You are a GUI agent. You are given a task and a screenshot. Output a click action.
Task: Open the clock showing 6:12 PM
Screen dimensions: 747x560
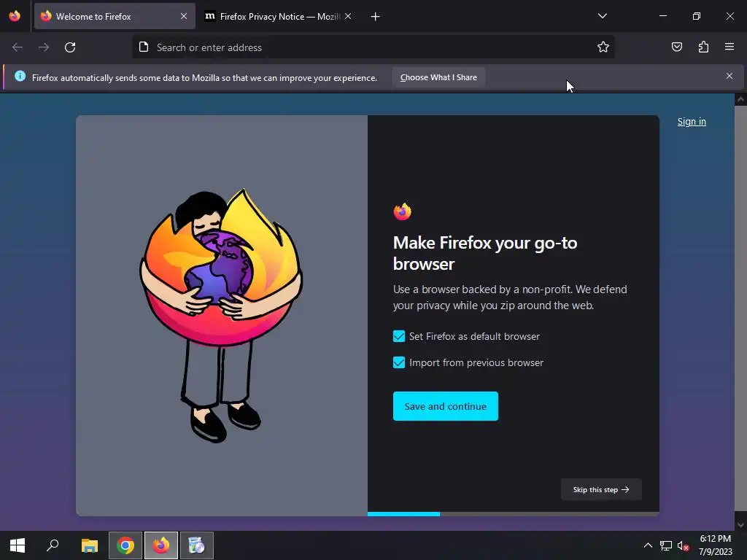click(715, 545)
